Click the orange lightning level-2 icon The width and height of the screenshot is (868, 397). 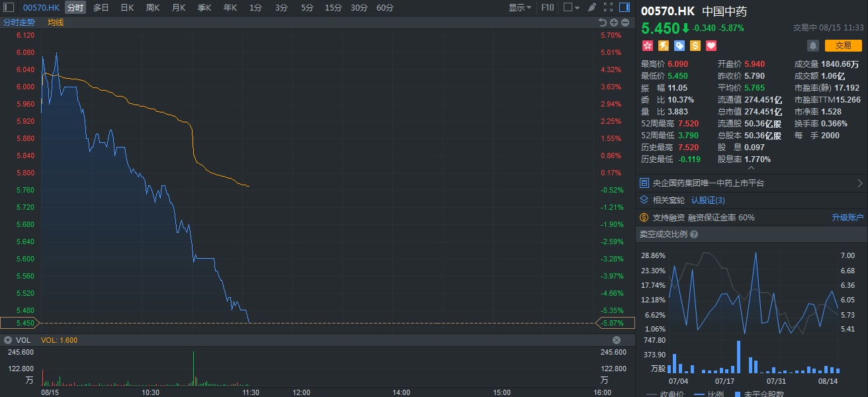[664, 46]
